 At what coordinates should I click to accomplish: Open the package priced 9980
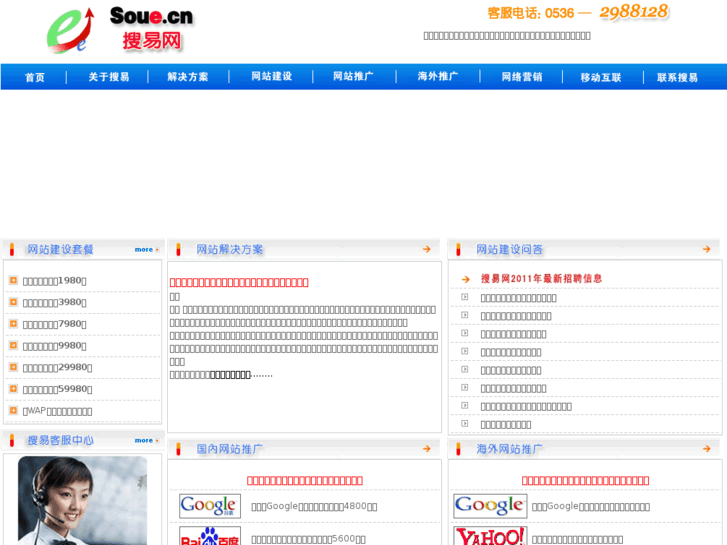(54, 346)
